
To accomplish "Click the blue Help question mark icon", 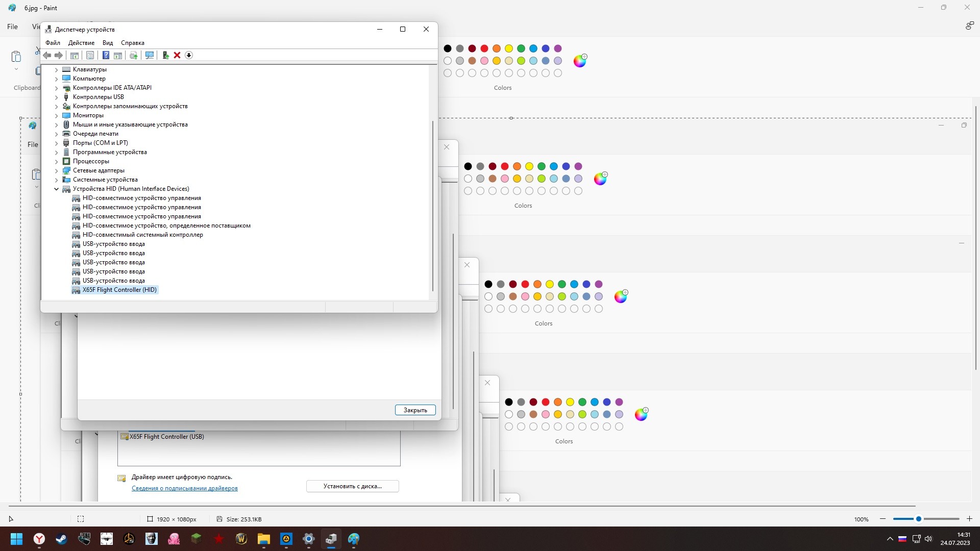I will 106,55.
